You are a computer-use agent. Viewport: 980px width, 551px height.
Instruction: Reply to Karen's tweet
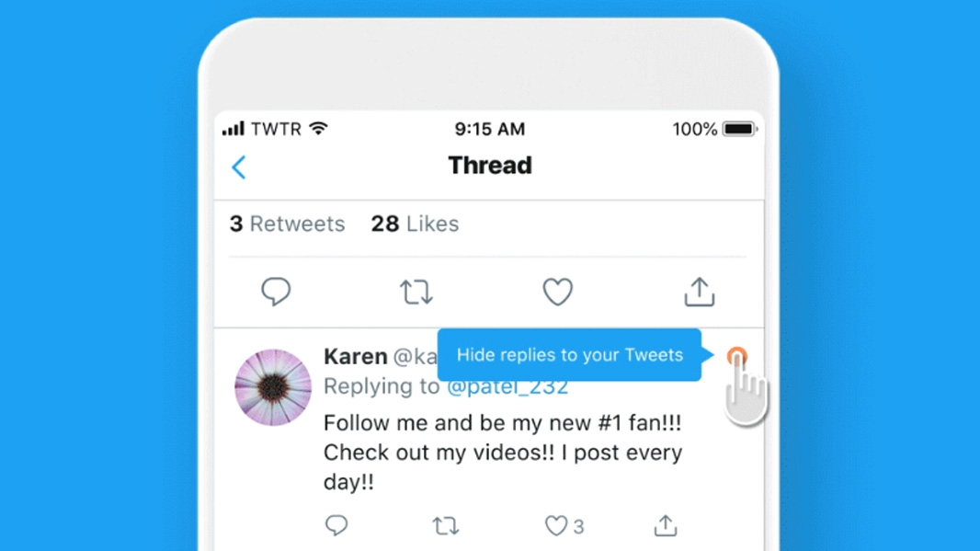tap(336, 525)
